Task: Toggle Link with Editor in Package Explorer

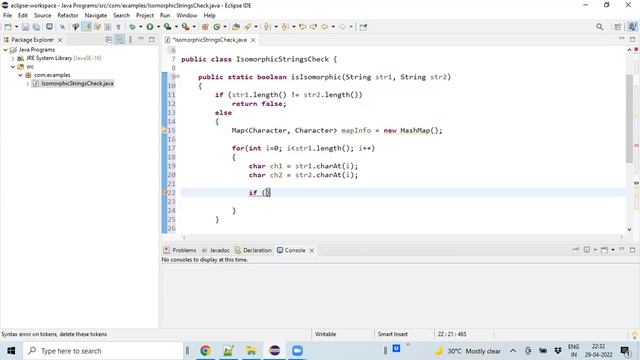Action: [120, 40]
